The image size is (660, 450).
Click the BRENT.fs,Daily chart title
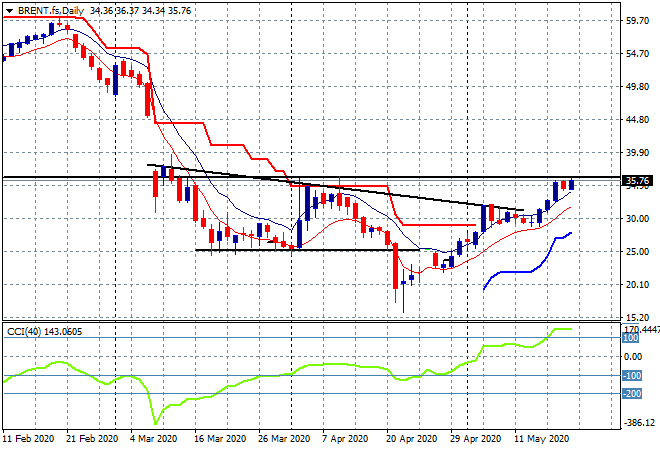tap(52, 9)
